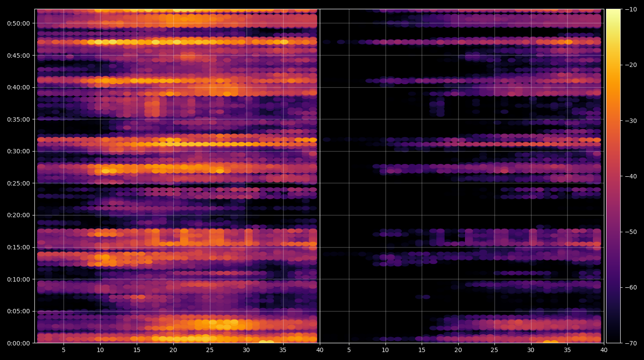
Task: Click x-axis label 25 under the right heatmap
Action: tap(494, 350)
